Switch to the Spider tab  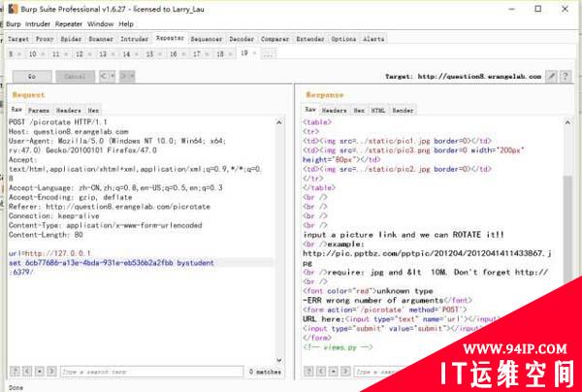pyautogui.click(x=71, y=39)
